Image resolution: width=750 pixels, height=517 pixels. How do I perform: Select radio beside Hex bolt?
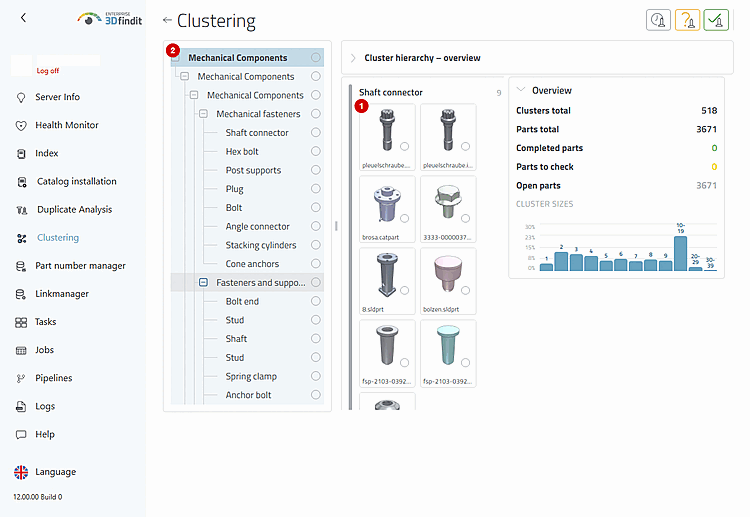click(316, 151)
